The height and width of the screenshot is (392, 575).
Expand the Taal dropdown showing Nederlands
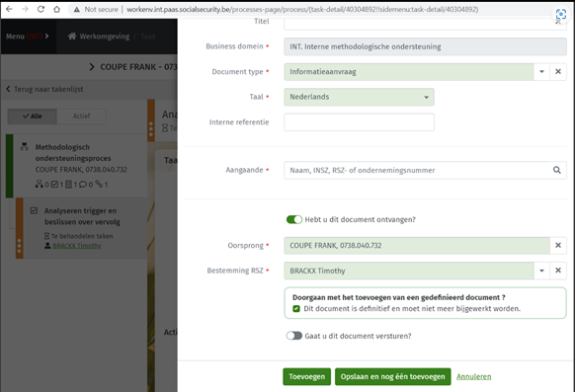point(359,97)
